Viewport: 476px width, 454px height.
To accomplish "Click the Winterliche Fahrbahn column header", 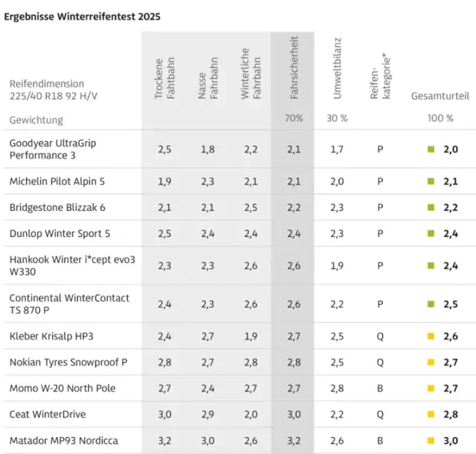I will 250,74.
